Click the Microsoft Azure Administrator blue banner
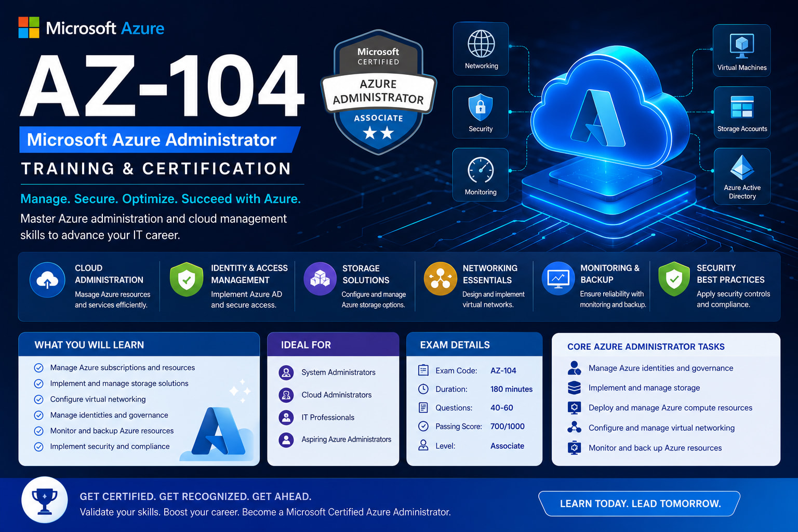This screenshot has height=532, width=798. tap(160, 140)
